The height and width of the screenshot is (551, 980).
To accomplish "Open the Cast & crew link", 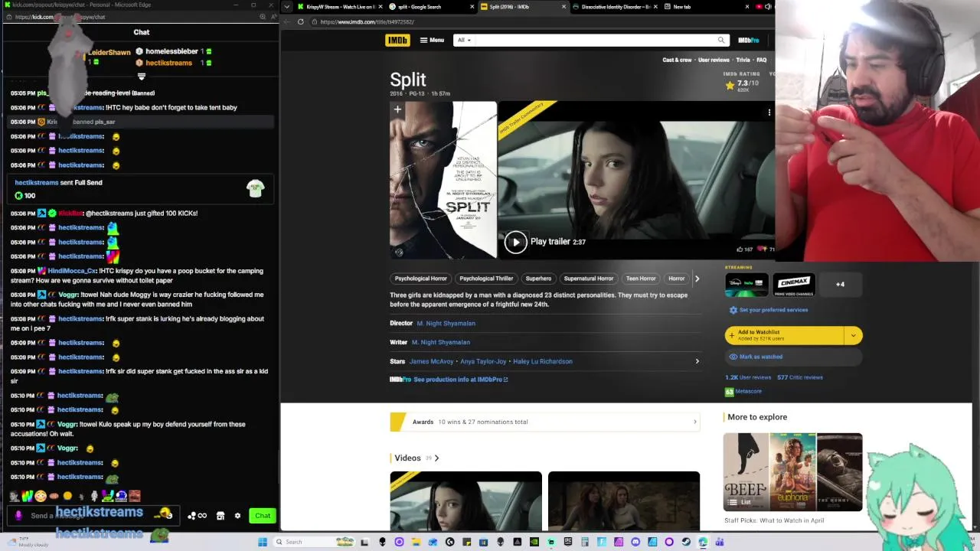I will coord(677,60).
